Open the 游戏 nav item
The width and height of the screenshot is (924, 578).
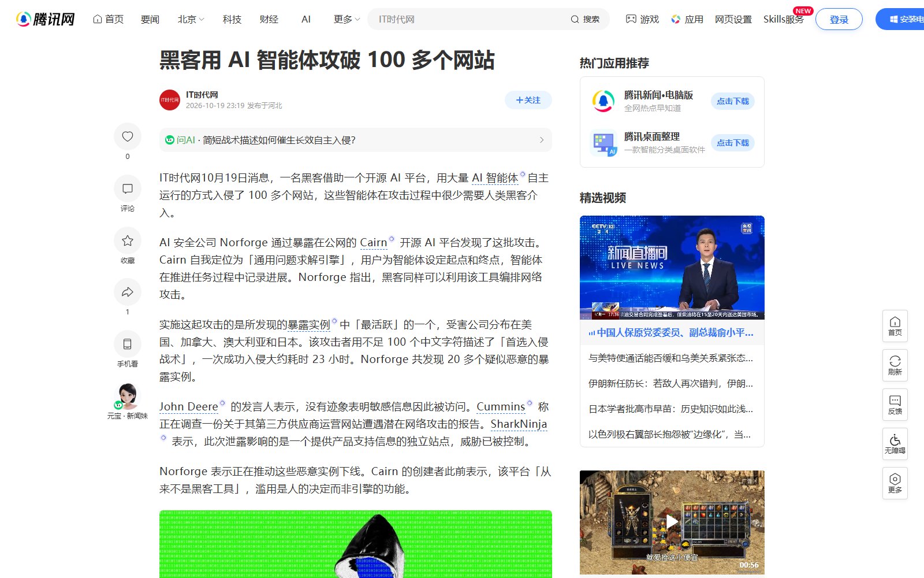[642, 19]
